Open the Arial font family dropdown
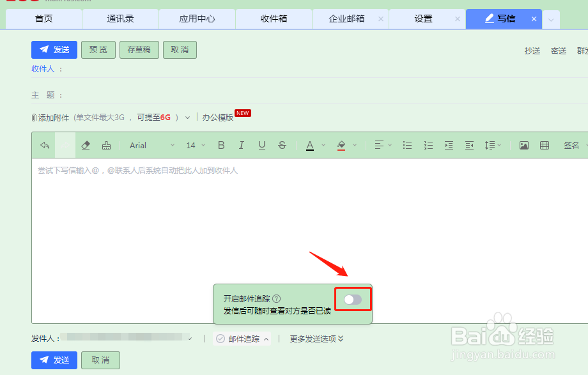The width and height of the screenshot is (588, 375). [x=151, y=145]
